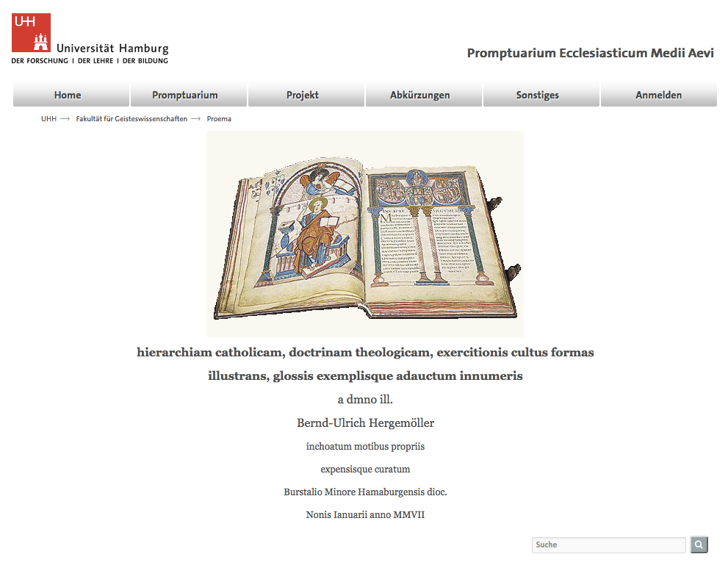Open the Promptuarium menu item

189,95
